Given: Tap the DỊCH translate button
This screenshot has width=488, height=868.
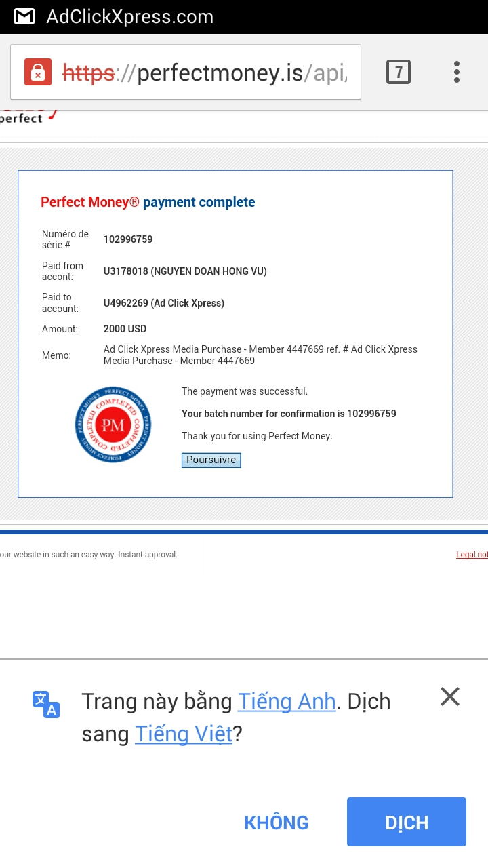Looking at the screenshot, I should point(407,822).
